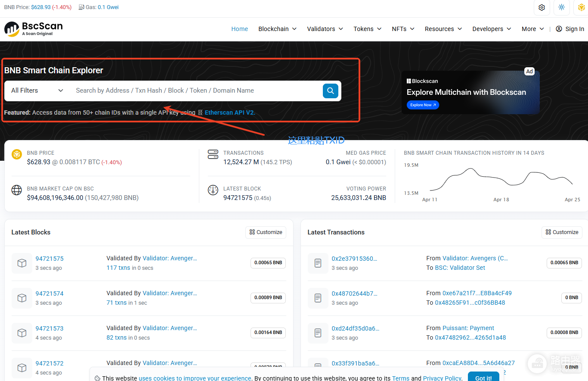The image size is (588, 381).
Task: Open transaction 0x48702644b7 link
Action: click(x=354, y=294)
